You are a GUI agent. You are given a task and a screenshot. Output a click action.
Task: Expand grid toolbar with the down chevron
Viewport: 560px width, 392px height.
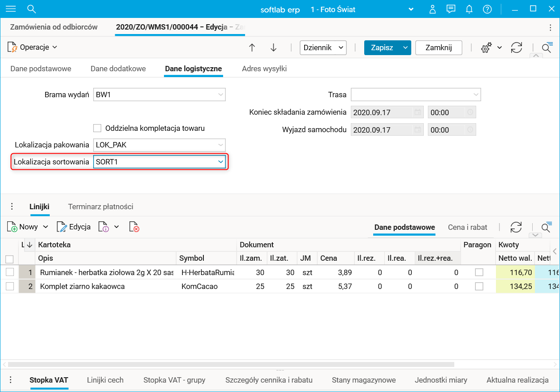coord(536,235)
